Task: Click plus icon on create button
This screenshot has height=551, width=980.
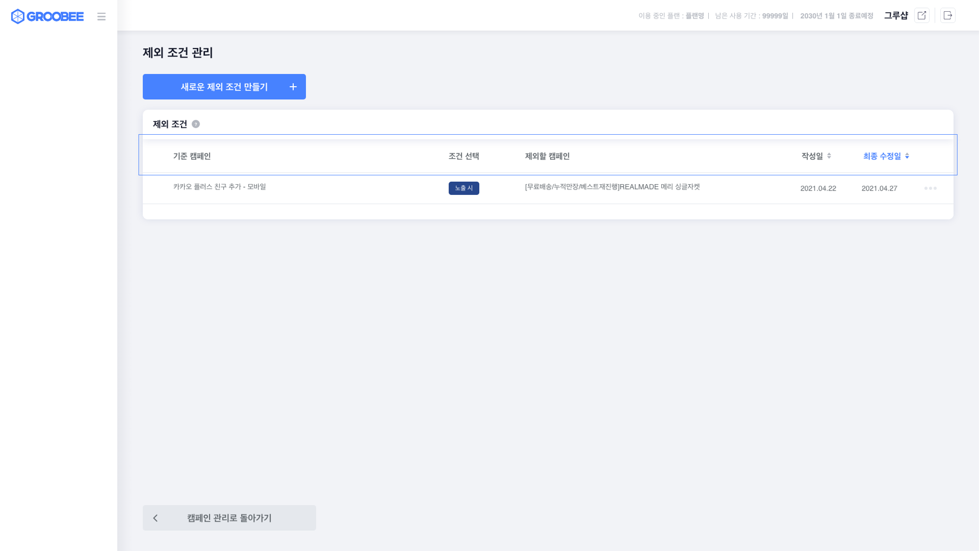Action: pos(293,87)
